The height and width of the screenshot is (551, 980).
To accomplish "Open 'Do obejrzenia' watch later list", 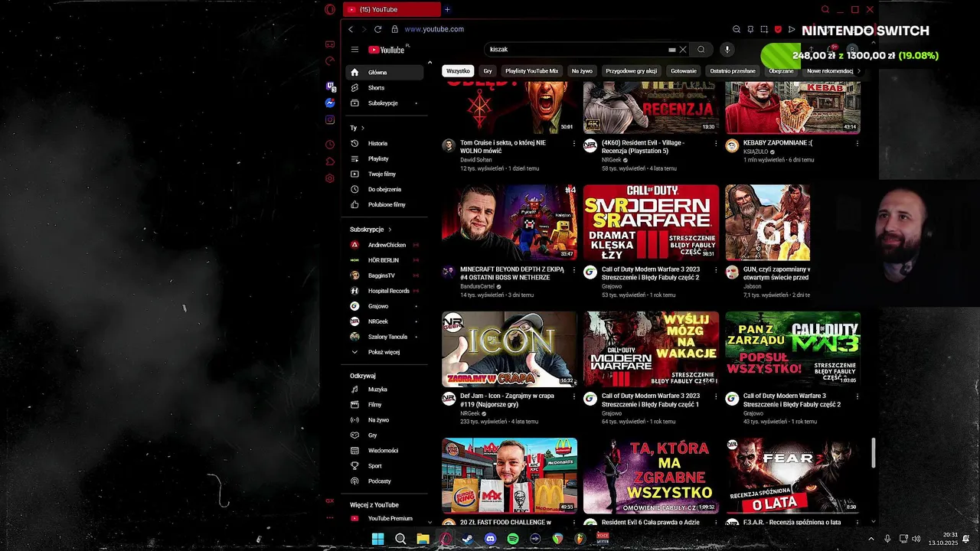I will point(384,189).
